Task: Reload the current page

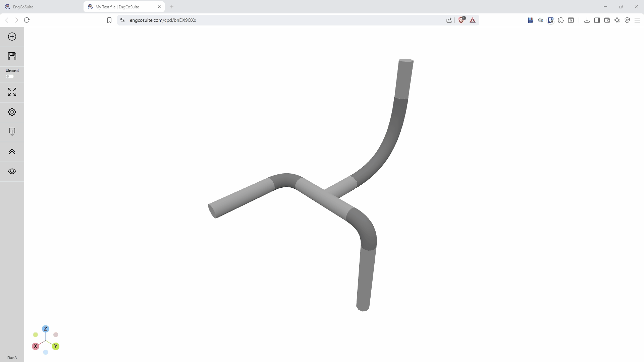Action: (27, 20)
